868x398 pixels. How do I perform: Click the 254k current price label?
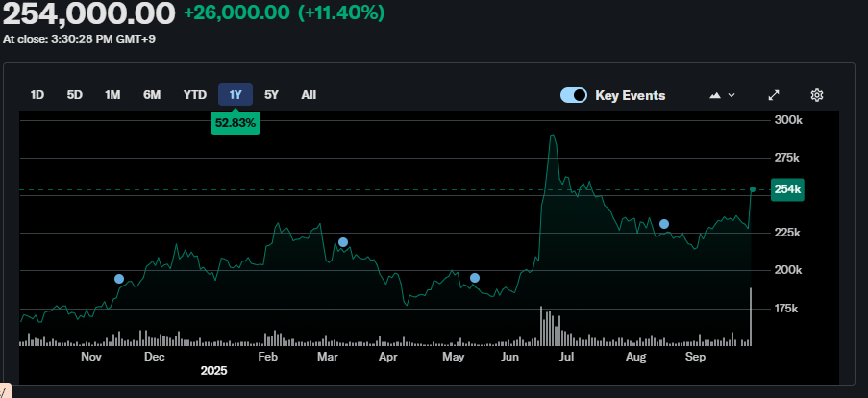pos(787,189)
